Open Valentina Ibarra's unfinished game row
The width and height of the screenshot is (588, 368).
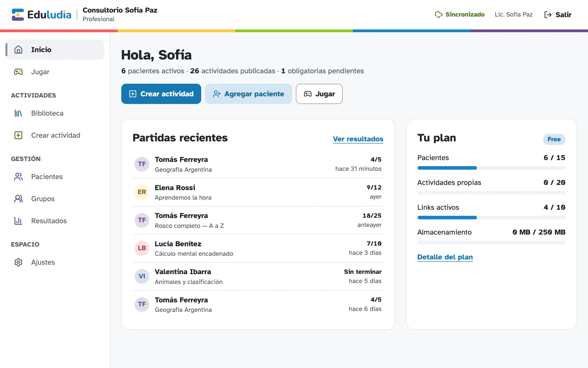[258, 277]
